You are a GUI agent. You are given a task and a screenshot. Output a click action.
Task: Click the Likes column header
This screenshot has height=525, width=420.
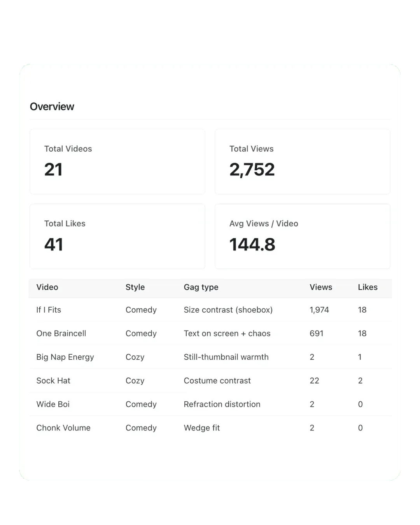point(367,287)
